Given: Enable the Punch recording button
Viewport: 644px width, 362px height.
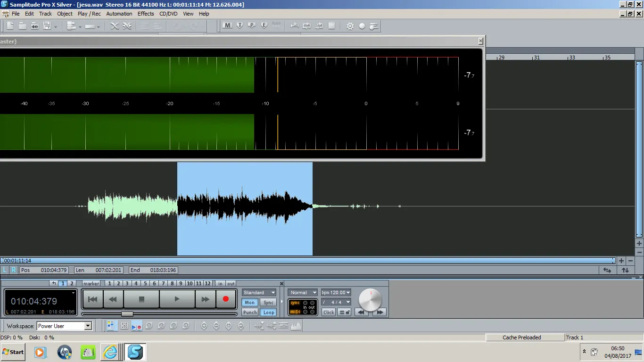Looking at the screenshot, I should [250, 312].
